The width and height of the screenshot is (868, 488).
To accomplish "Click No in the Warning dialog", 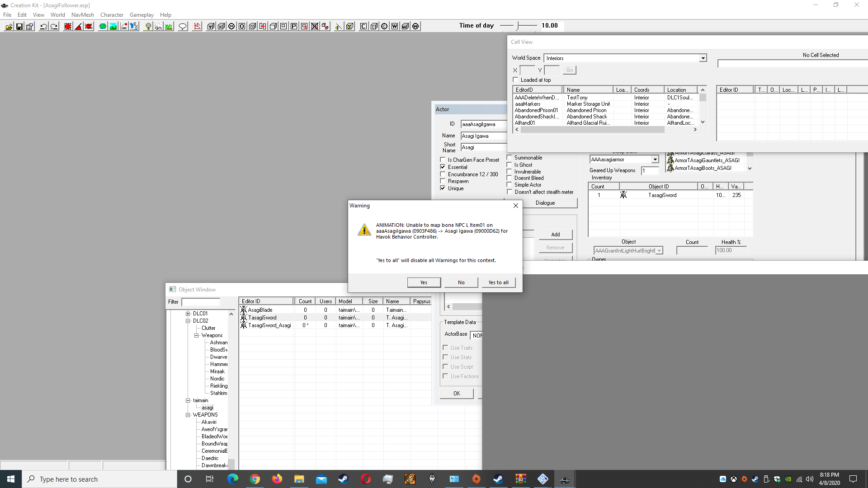I will click(461, 282).
